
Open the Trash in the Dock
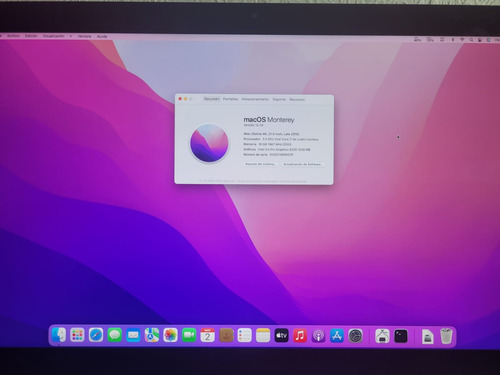click(446, 336)
